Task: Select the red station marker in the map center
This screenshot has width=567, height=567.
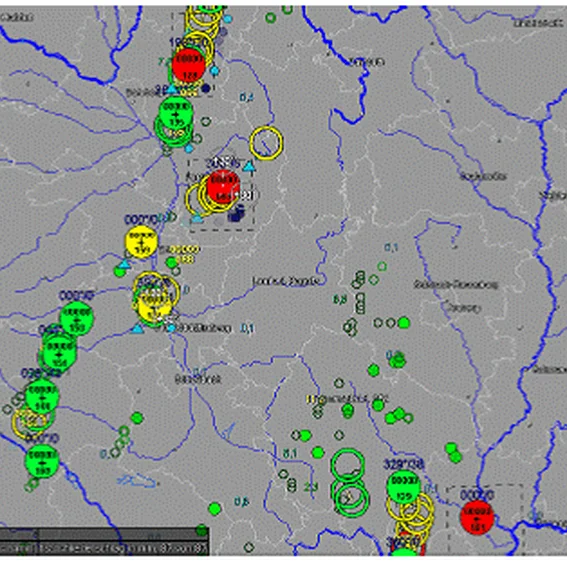Action: (223, 187)
